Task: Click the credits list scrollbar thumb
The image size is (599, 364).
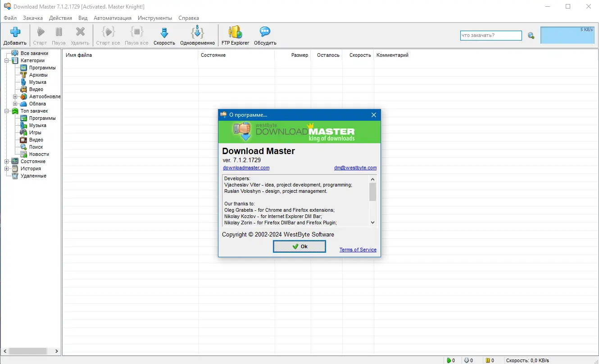Action: point(372,191)
